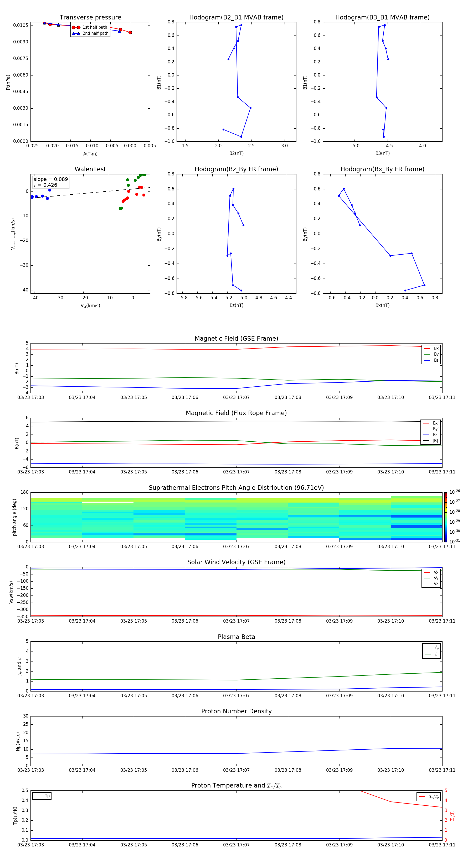Click the 'Bz(nT)' x-axis label
The image size is (473, 868).
tap(236, 305)
